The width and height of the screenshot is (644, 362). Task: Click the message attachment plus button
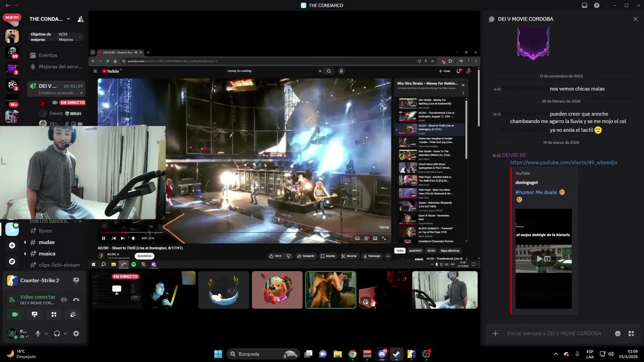click(x=496, y=333)
